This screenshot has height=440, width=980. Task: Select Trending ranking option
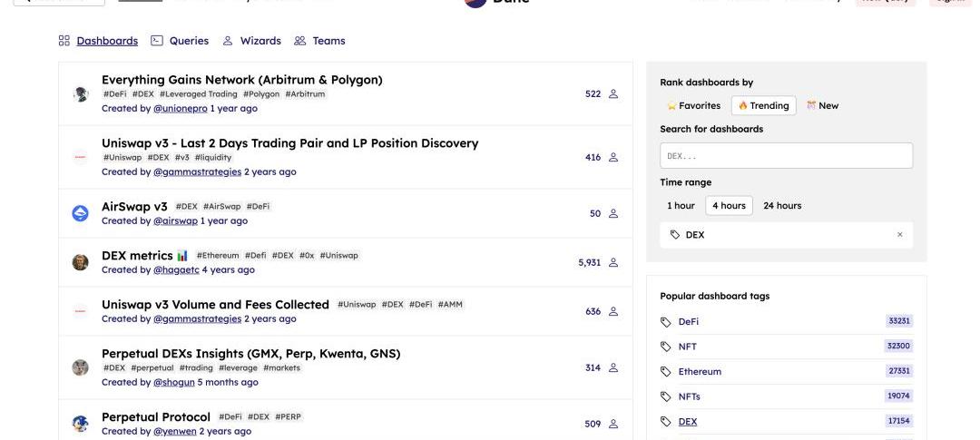tap(763, 105)
